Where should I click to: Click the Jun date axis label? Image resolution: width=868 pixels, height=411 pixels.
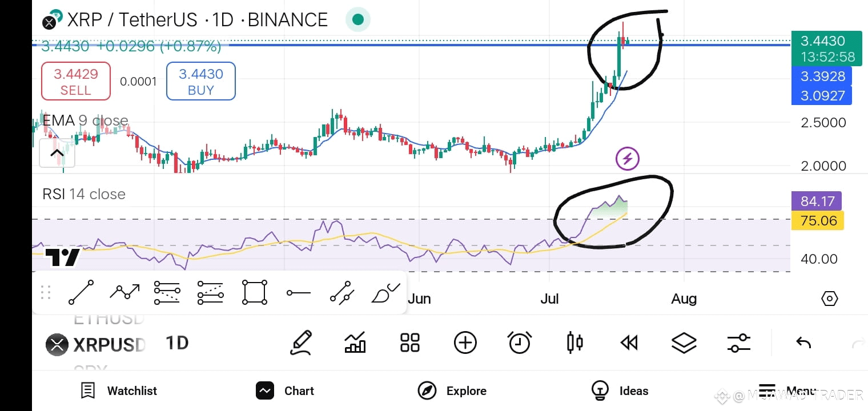[x=419, y=299]
